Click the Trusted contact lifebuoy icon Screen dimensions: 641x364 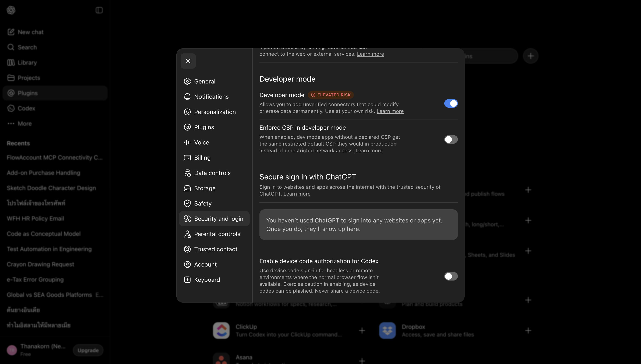pos(187,249)
